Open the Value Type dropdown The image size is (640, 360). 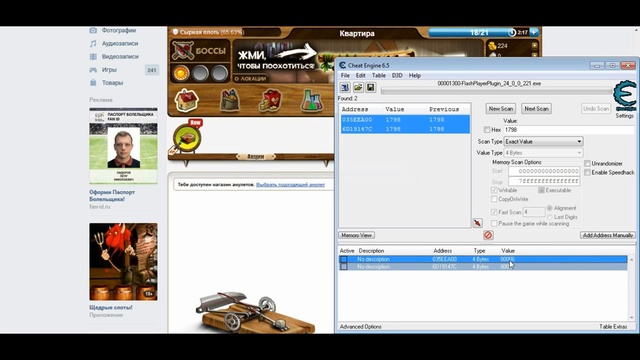point(543,153)
